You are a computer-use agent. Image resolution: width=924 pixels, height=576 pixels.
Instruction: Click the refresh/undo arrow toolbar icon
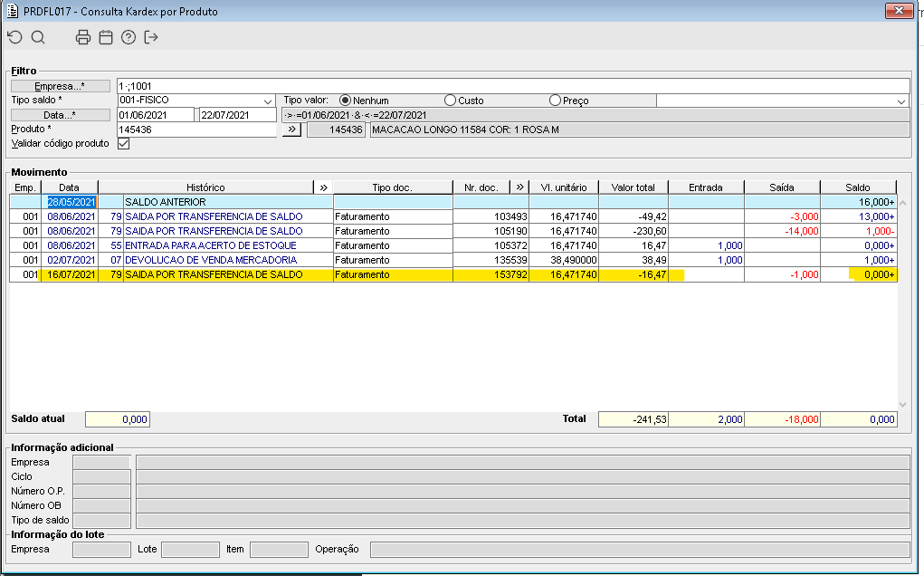[x=14, y=37]
